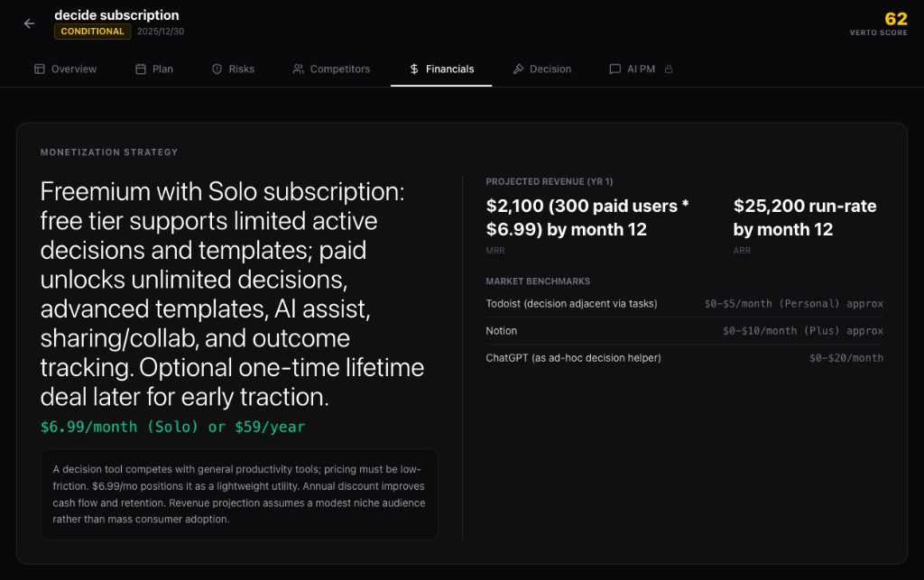Click the 2025/12/30 date label
The height and width of the screenshot is (580, 924).
pos(160,32)
